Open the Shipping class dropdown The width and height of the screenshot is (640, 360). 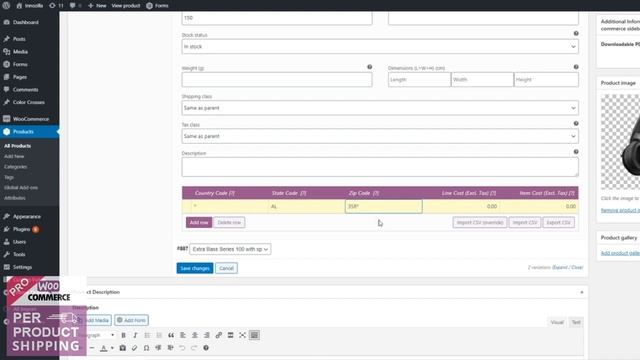tap(380, 108)
